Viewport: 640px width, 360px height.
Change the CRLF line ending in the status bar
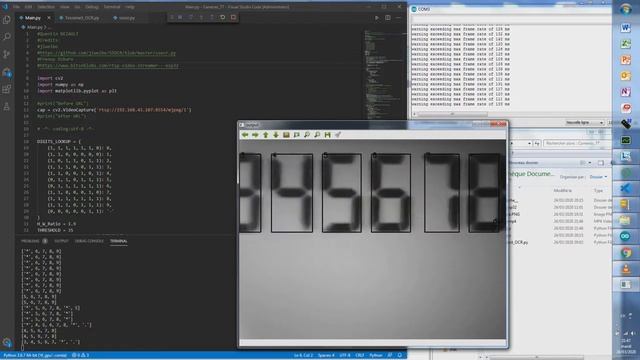coord(360,356)
